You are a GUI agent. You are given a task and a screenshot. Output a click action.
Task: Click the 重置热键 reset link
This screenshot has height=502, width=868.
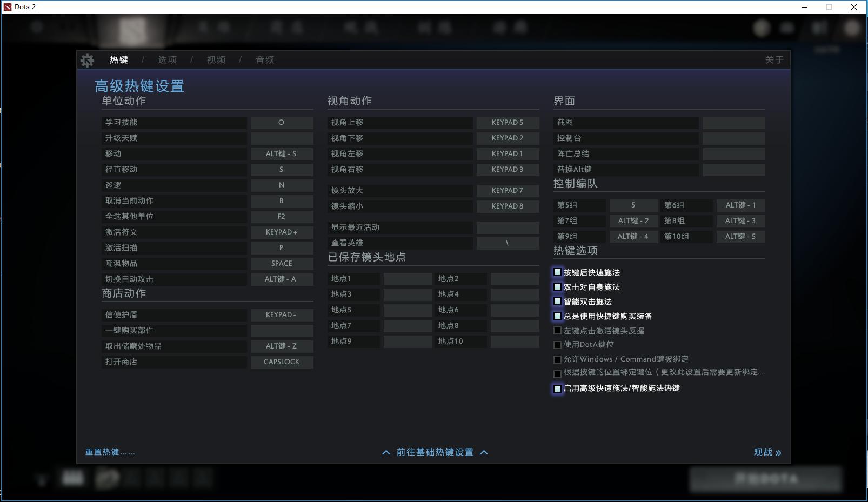[x=109, y=452]
